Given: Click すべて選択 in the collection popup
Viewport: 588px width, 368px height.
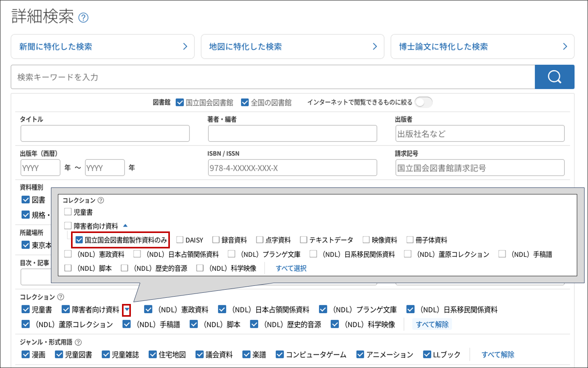Looking at the screenshot, I should click(291, 268).
